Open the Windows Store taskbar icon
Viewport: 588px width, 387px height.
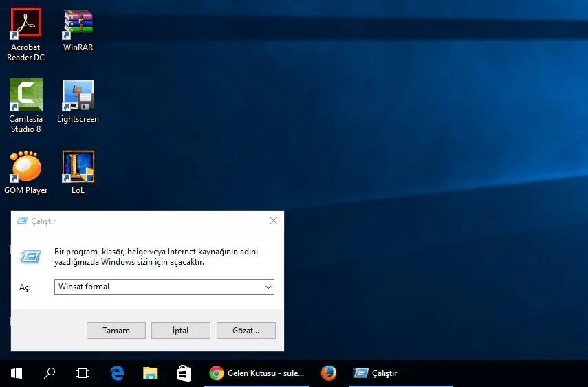pyautogui.click(x=184, y=373)
